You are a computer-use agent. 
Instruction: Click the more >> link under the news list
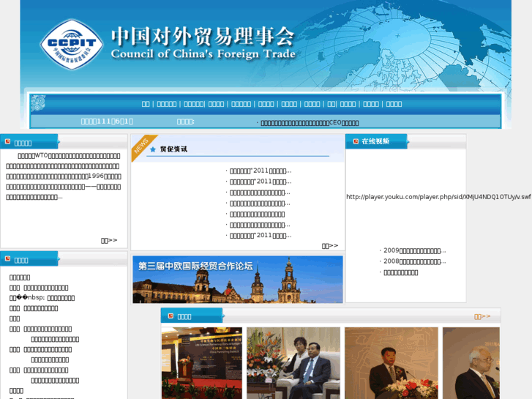330,245
